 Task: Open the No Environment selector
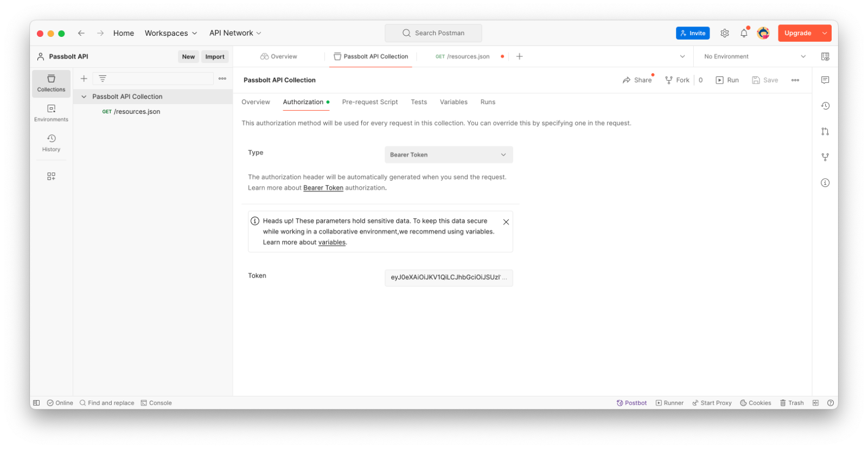755,56
